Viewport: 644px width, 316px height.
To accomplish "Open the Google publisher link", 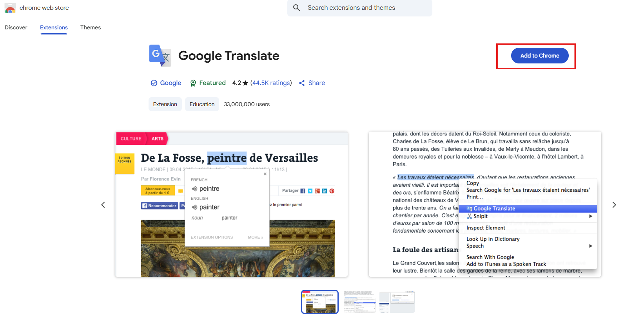I will [171, 83].
